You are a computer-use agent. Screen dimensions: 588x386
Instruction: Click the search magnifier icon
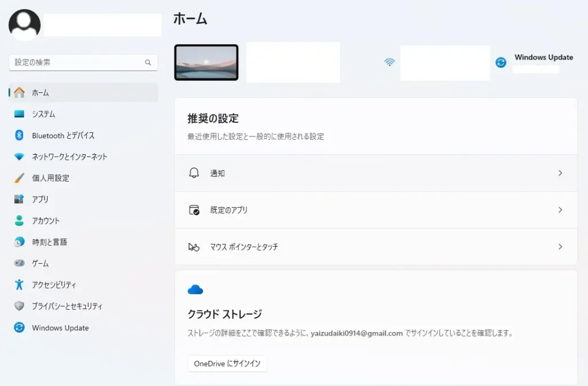tap(148, 63)
